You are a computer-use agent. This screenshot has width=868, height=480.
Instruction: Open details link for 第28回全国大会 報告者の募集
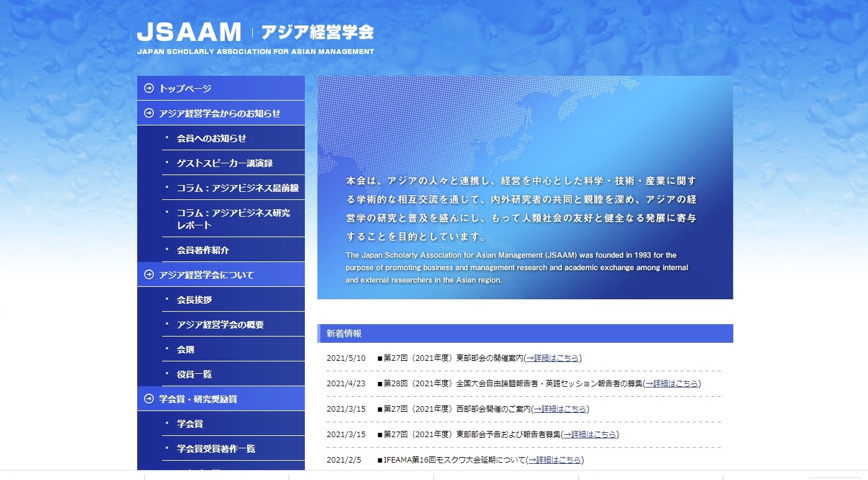pyautogui.click(x=672, y=383)
